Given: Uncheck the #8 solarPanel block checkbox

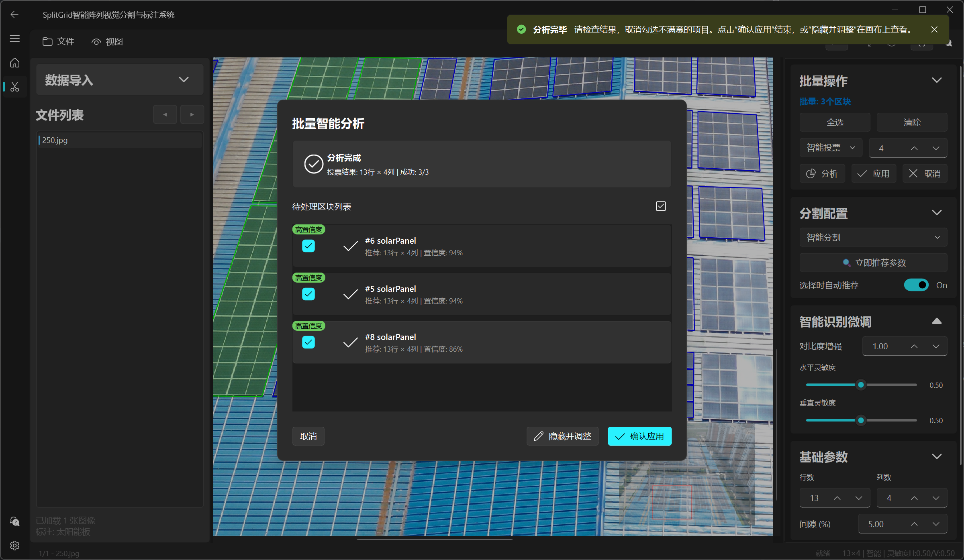Looking at the screenshot, I should (308, 342).
